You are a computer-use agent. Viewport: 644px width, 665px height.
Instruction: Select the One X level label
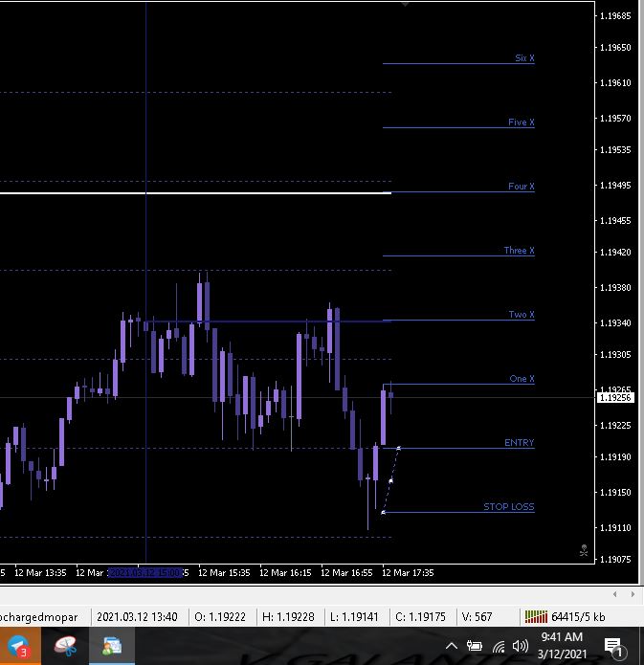522,378
